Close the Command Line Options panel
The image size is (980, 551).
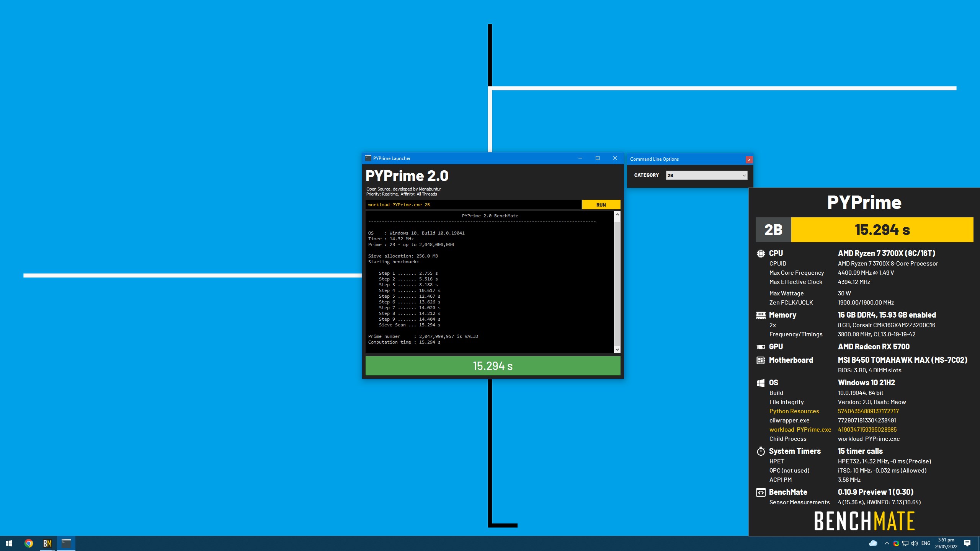pyautogui.click(x=749, y=160)
